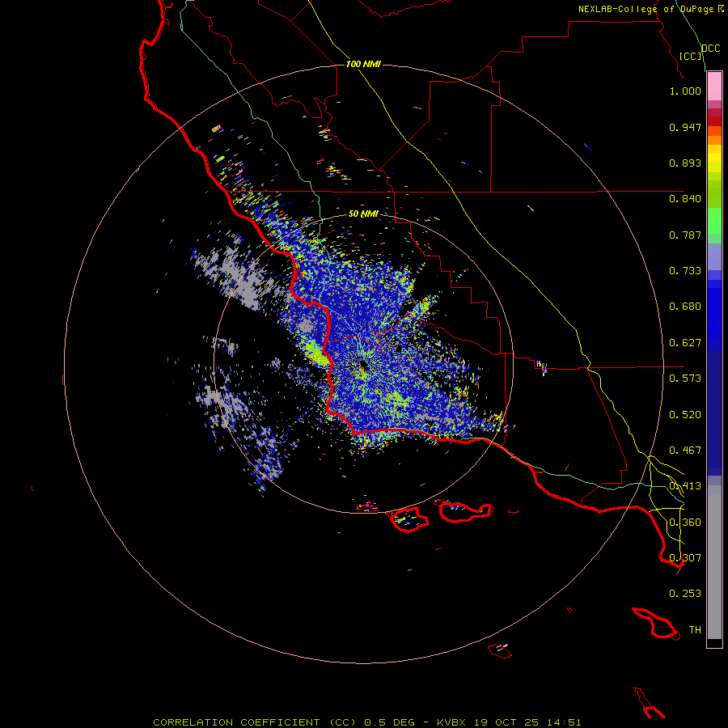Image resolution: width=728 pixels, height=728 pixels.
Task: Click the 19 OCT 25 date text
Action: tap(506, 722)
